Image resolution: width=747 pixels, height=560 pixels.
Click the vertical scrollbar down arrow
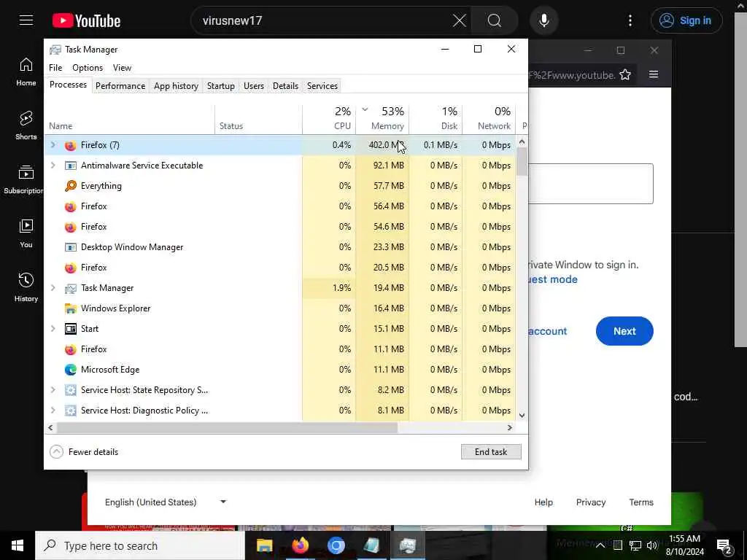tap(522, 415)
